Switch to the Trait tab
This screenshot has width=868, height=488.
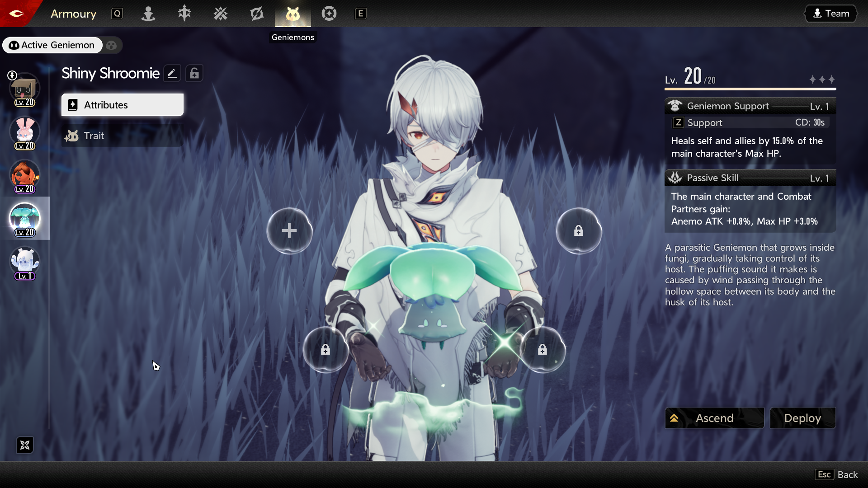(123, 136)
